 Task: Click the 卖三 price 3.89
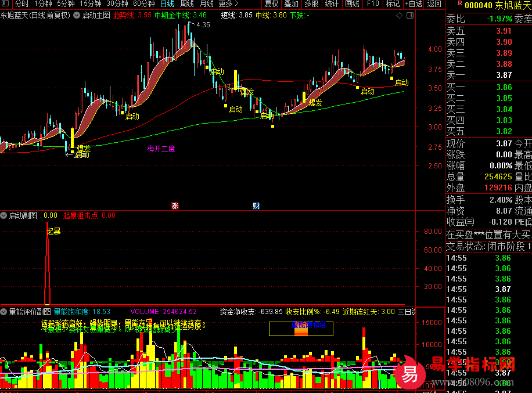(x=504, y=53)
